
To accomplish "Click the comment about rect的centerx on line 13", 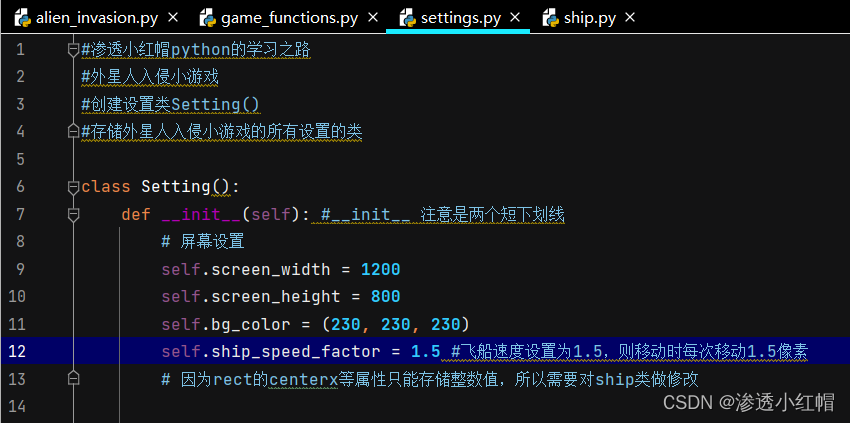I will [430, 379].
